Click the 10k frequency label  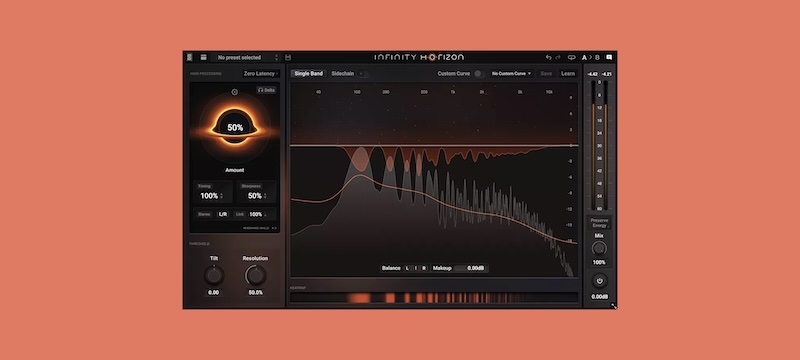549,92
